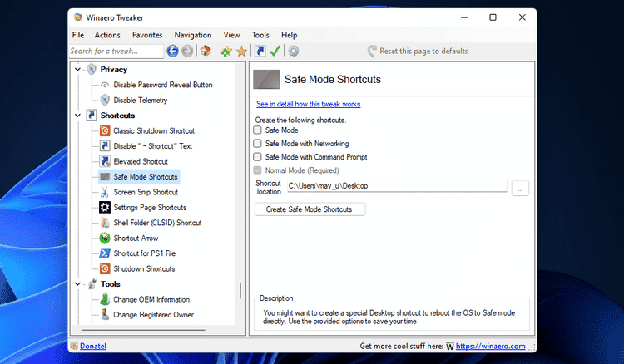Click the tree panel horizontal scrollbar
This screenshot has height=364, width=624.
coord(143,330)
